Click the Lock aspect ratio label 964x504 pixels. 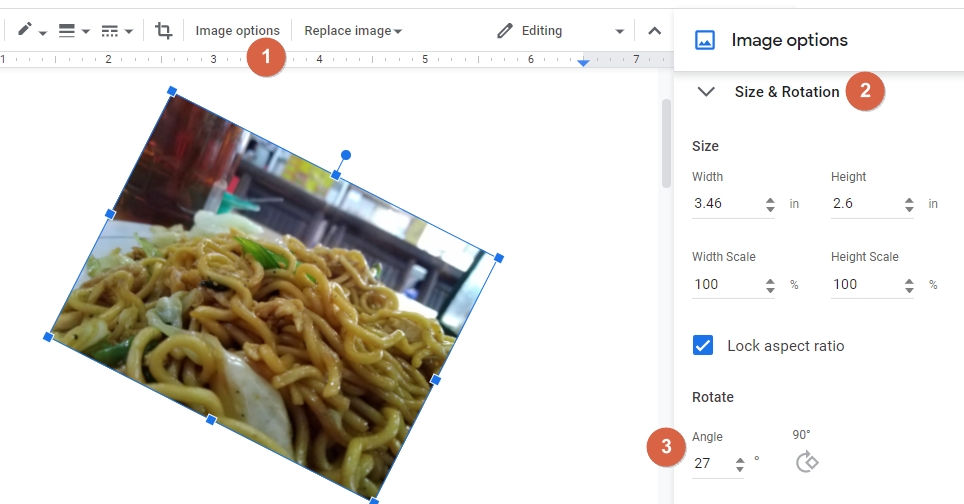coord(786,346)
